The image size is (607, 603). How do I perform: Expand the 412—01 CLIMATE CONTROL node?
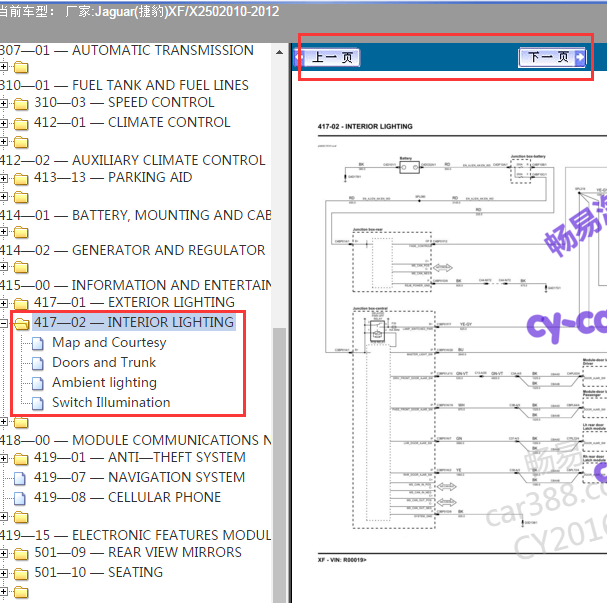(x=3, y=123)
